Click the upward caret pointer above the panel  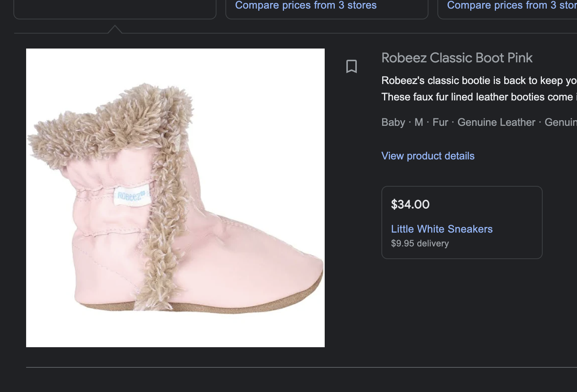(115, 29)
